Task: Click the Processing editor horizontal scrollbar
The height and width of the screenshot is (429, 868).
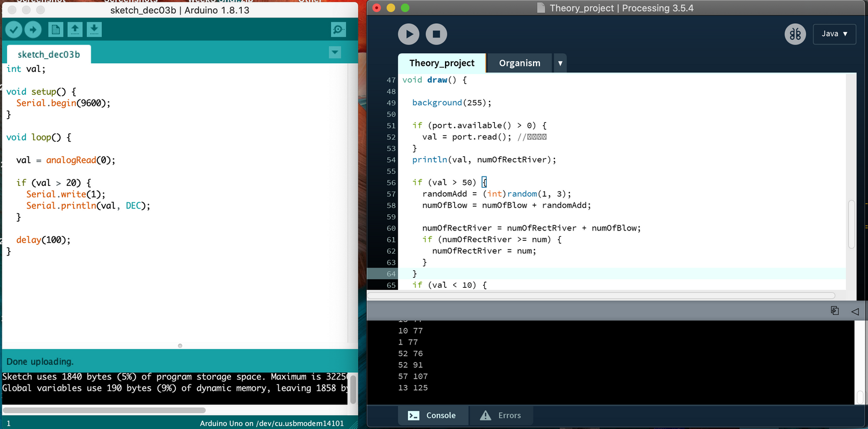Action: pyautogui.click(x=601, y=295)
